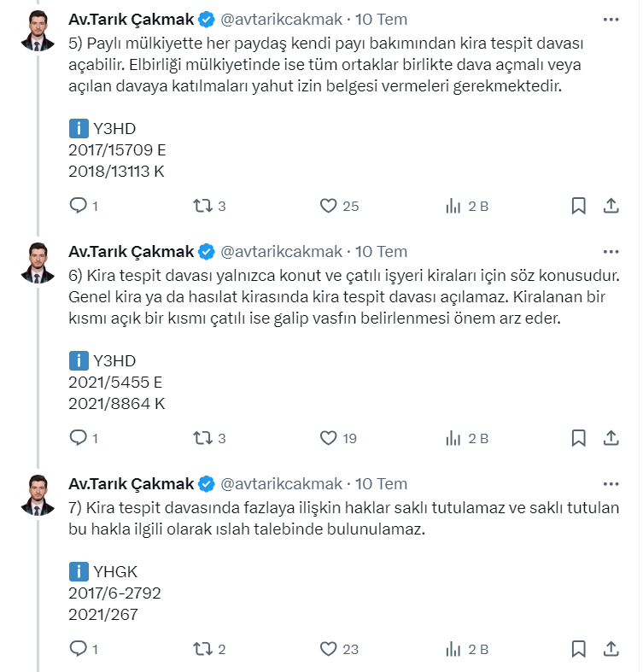Reply to the tweet citing YHGK
Image resolution: width=643 pixels, height=672 pixels.
click(79, 649)
